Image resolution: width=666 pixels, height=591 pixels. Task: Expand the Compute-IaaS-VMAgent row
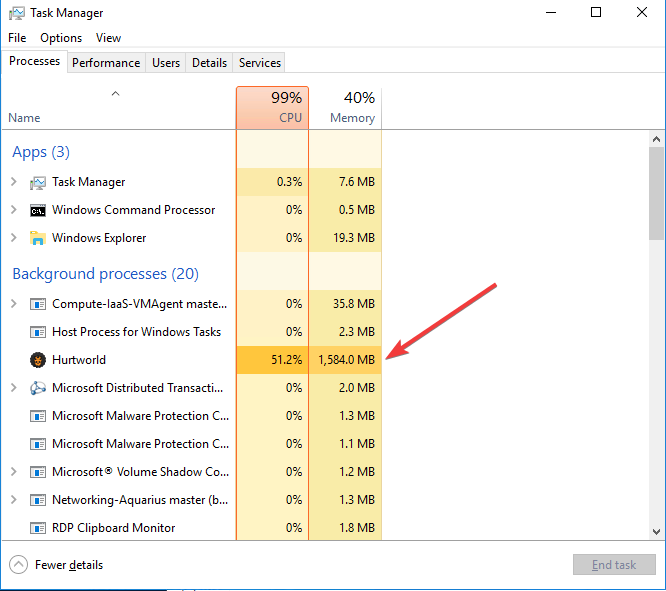(x=14, y=304)
